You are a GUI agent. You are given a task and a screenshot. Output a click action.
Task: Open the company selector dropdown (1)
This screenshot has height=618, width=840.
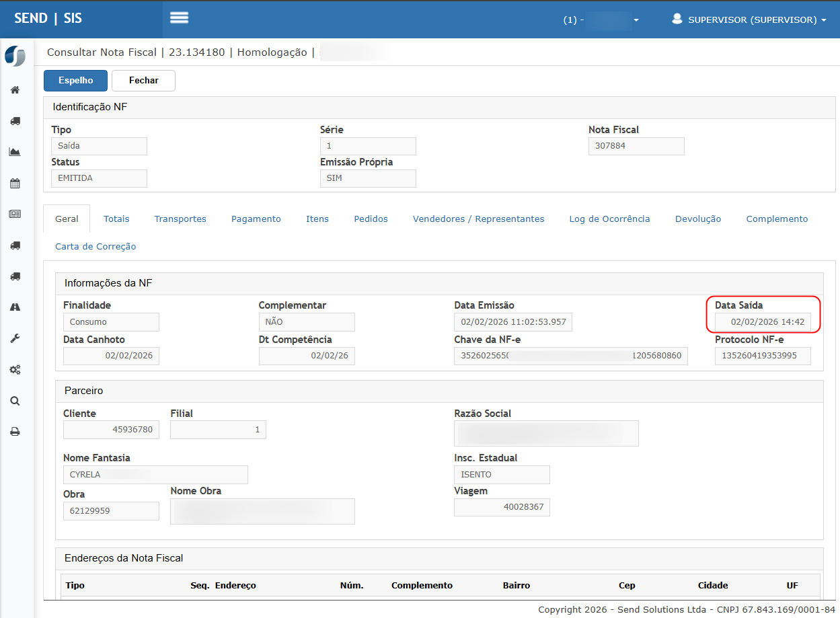coord(601,20)
